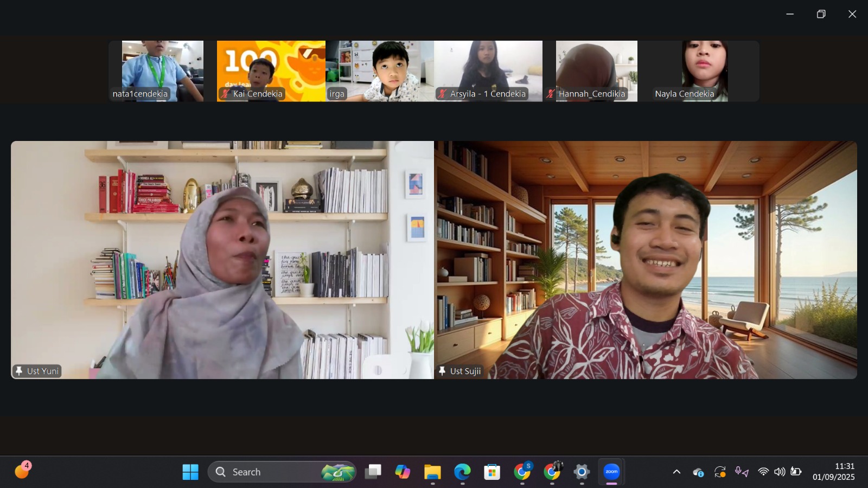868x488 pixels.
Task: Open the clock and date calendar panel
Action: click(833, 472)
